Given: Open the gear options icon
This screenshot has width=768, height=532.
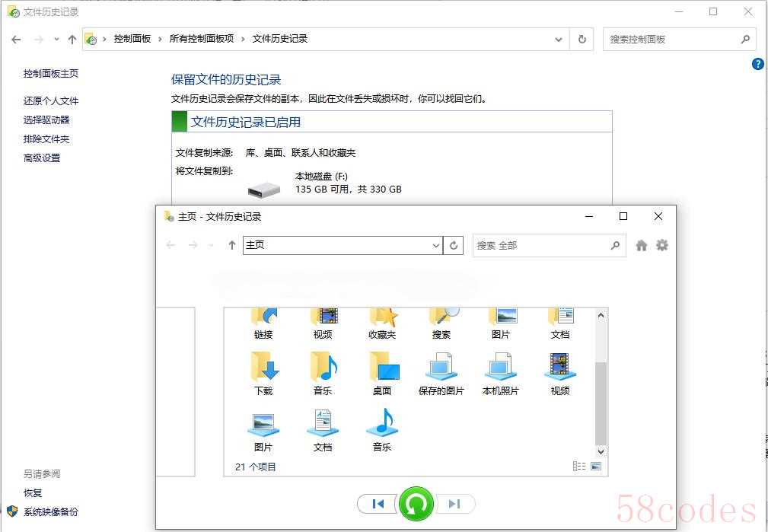Looking at the screenshot, I should tap(661, 244).
